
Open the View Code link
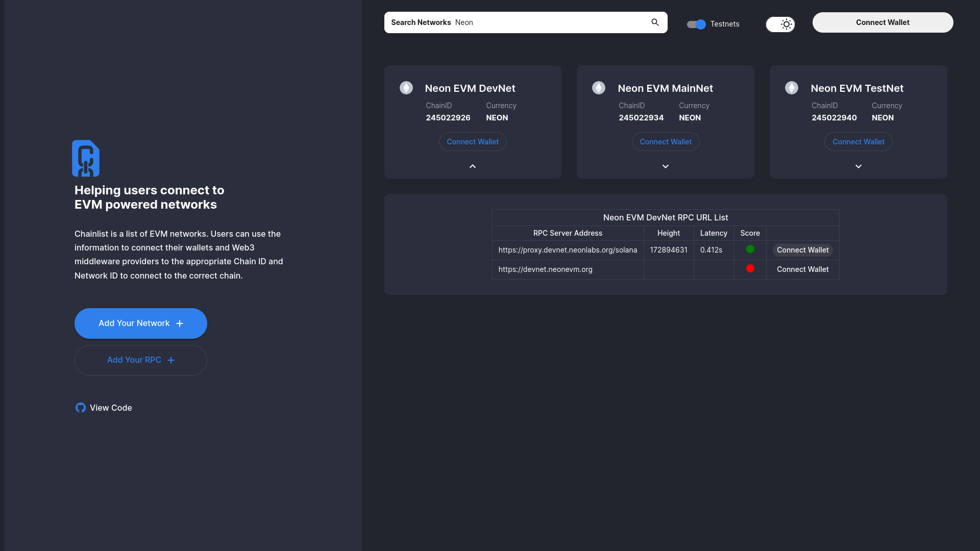pyautogui.click(x=111, y=408)
